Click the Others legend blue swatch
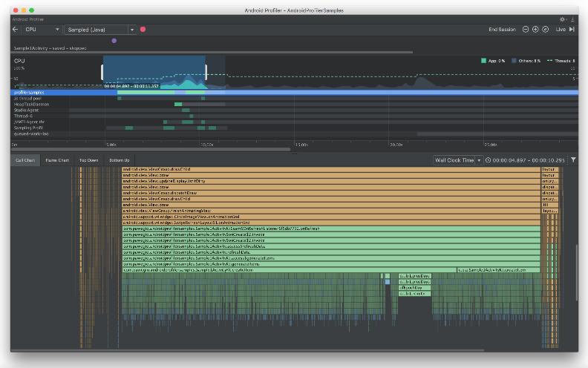 pos(514,61)
